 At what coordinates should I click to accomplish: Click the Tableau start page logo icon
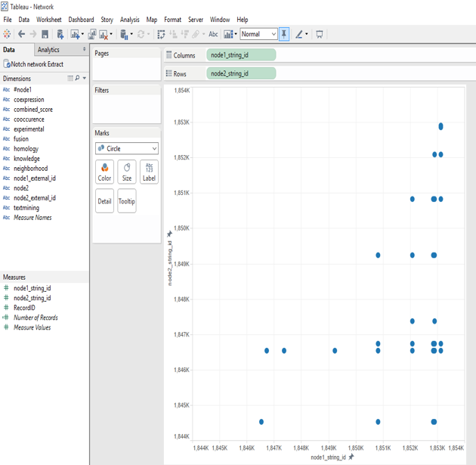pos(8,34)
